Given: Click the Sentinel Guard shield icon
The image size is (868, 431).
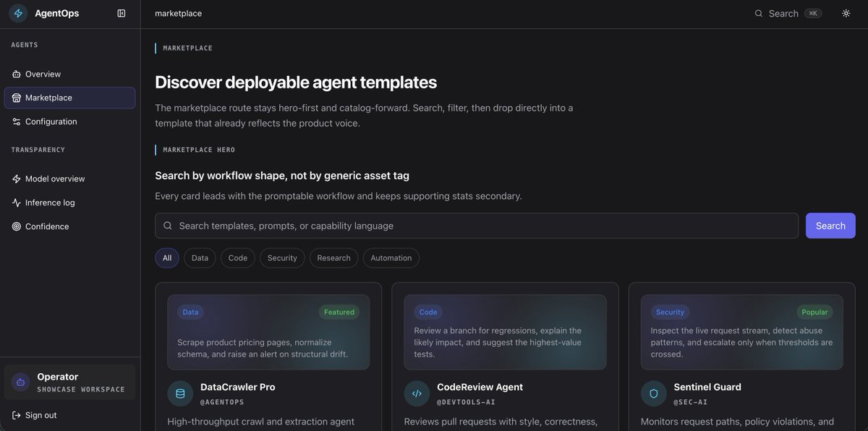Looking at the screenshot, I should click(654, 393).
